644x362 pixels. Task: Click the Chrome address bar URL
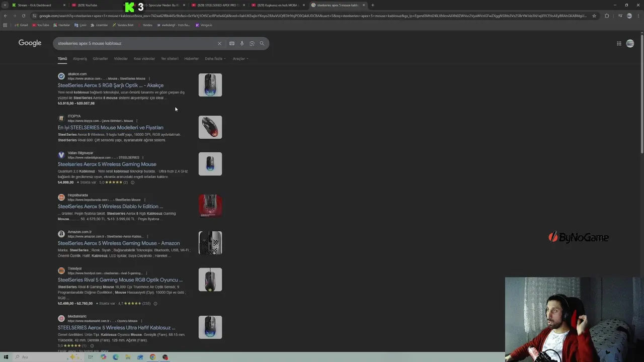(312, 16)
